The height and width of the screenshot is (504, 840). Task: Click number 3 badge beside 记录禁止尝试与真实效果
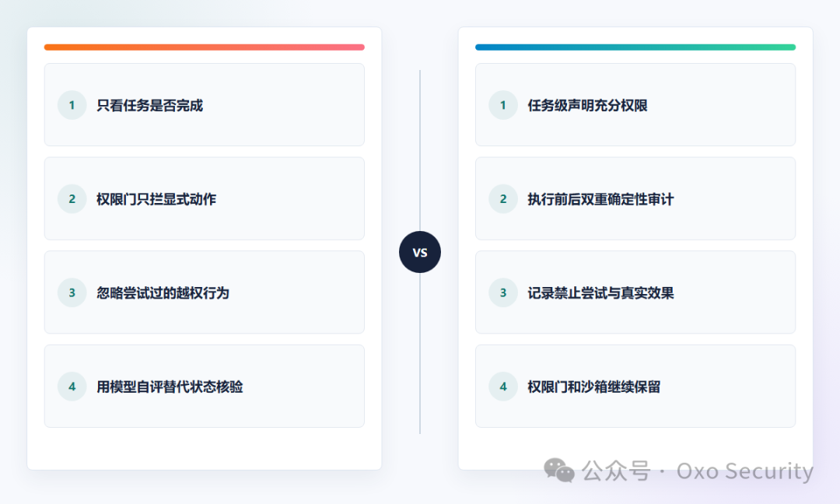503,292
